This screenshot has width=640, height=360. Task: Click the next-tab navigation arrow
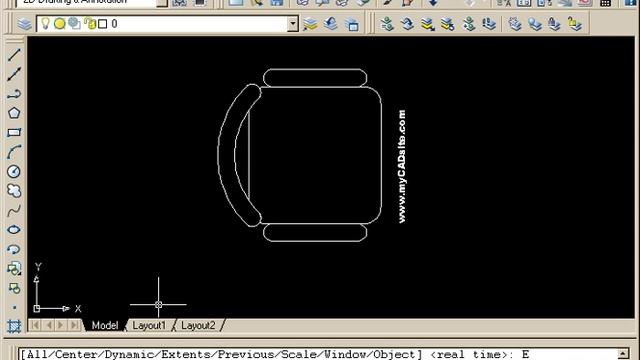[61, 325]
